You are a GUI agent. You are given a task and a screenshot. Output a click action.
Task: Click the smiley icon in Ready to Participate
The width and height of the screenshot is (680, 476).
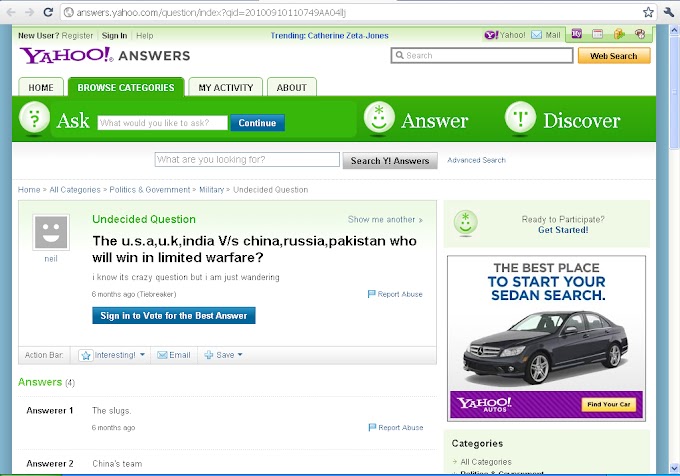pos(465,222)
